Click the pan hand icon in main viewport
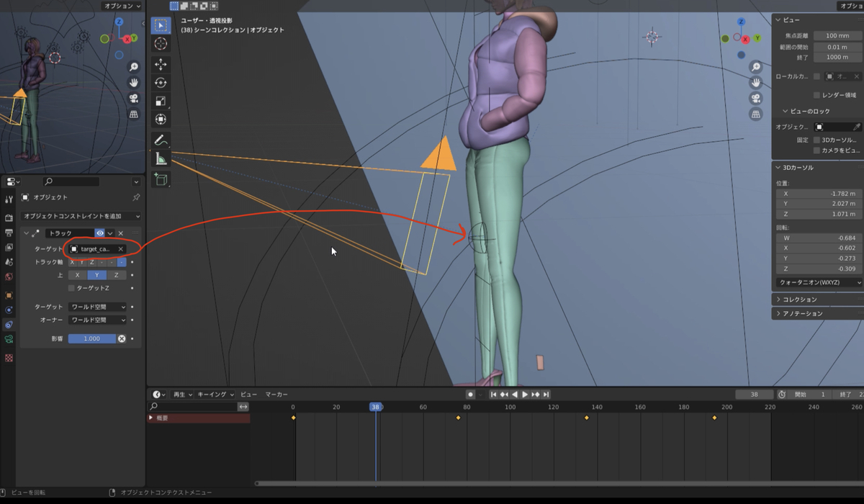 [x=756, y=83]
